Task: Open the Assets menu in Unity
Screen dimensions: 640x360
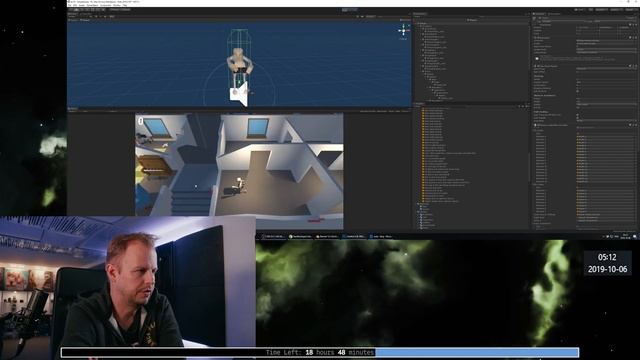Action: click(x=81, y=5)
